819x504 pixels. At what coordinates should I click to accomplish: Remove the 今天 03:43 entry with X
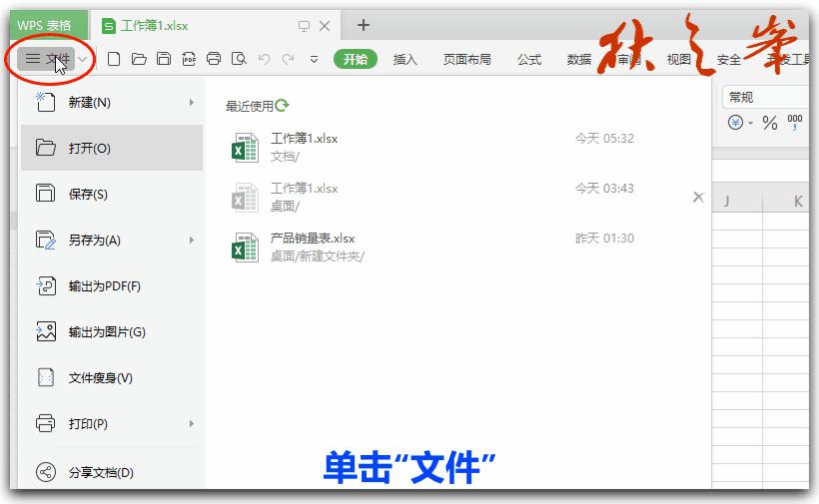click(698, 198)
